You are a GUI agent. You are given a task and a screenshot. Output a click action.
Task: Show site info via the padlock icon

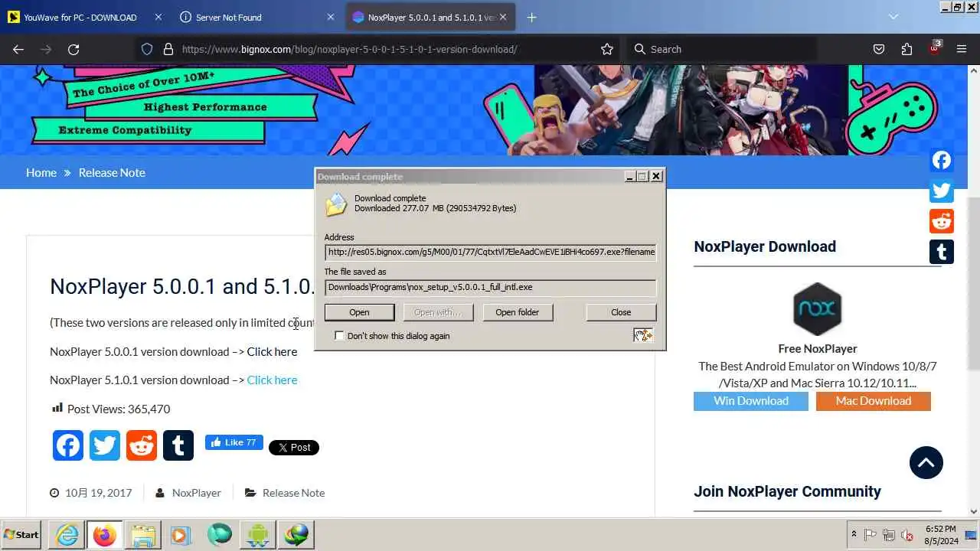(x=168, y=49)
